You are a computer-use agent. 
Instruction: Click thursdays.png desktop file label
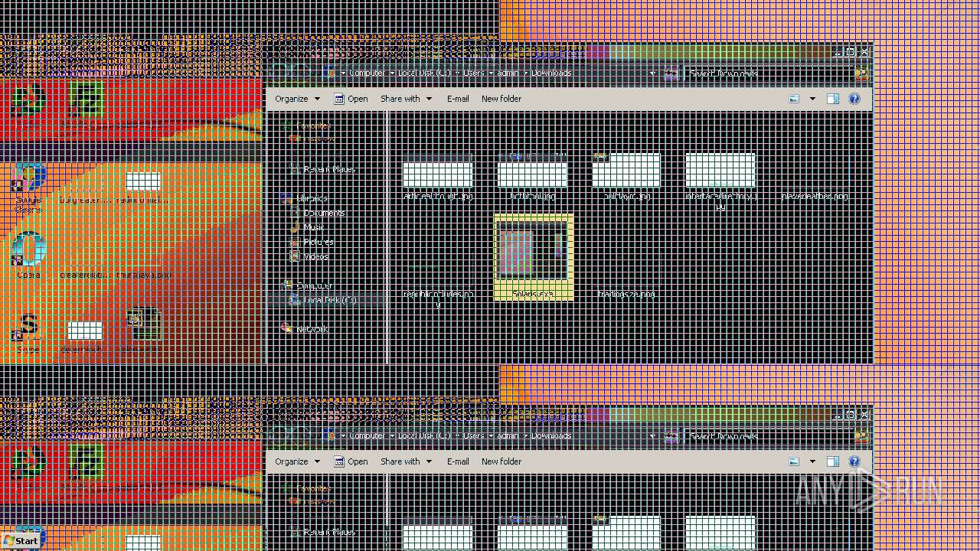coord(143,275)
